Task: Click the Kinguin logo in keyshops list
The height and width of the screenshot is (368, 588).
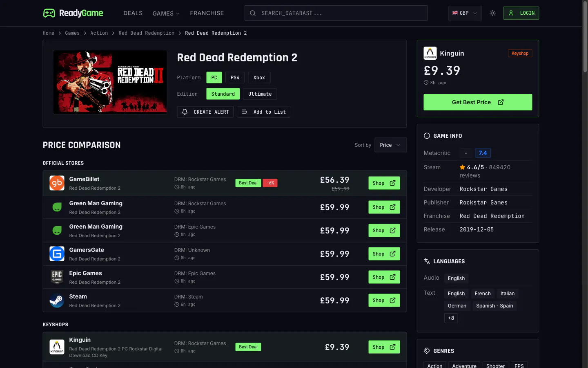Action: [57, 347]
